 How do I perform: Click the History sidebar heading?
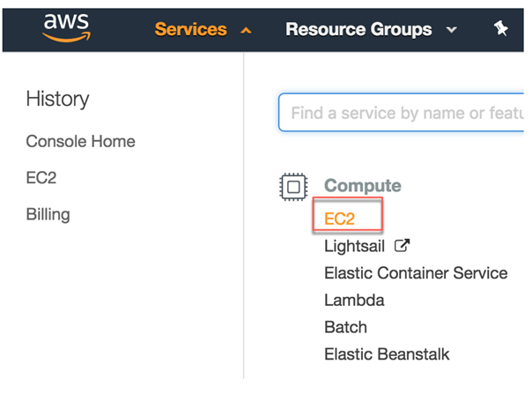tap(57, 99)
